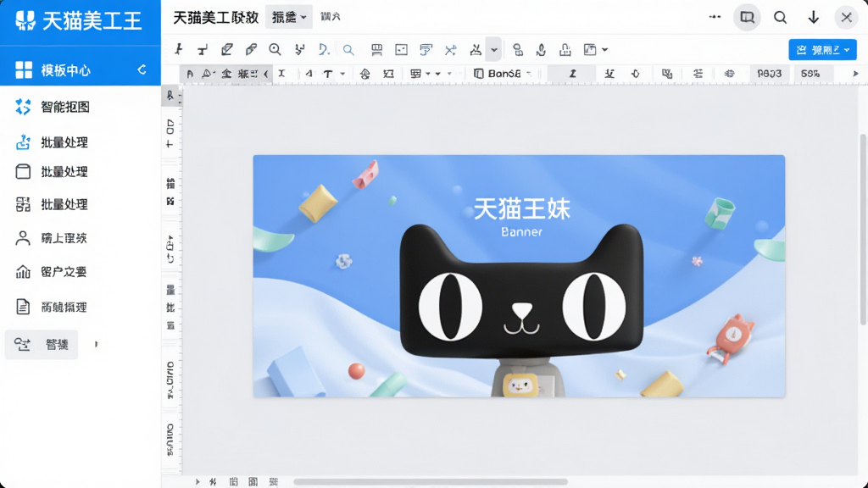Click the blue shuffle crossing-arrows icon
The height and width of the screenshot is (488, 868).
pyautogui.click(x=451, y=50)
